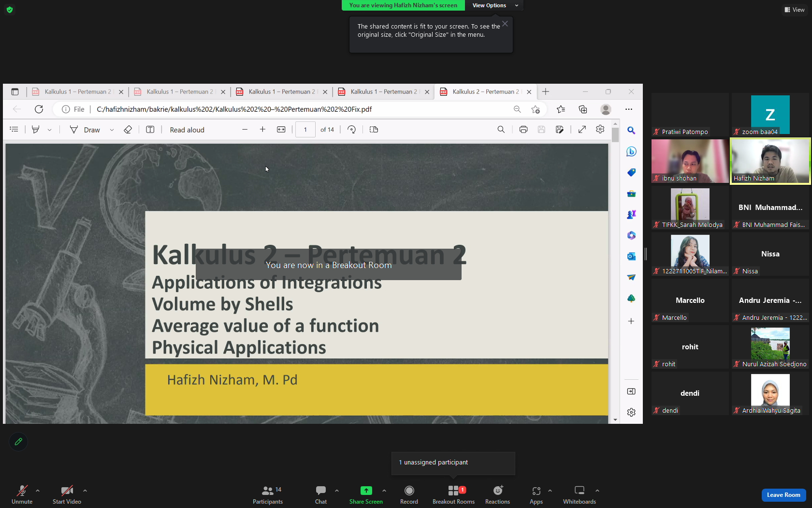
Task: Select the PDF eraser tool
Action: [128, 130]
